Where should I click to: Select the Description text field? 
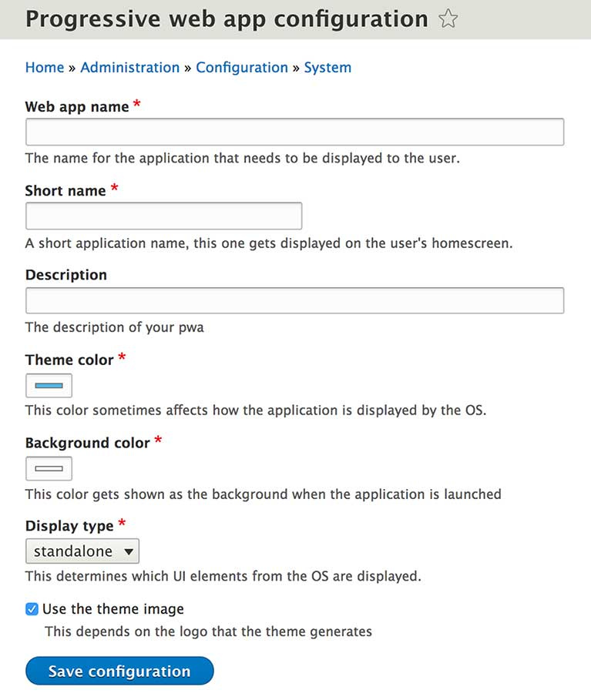[294, 300]
